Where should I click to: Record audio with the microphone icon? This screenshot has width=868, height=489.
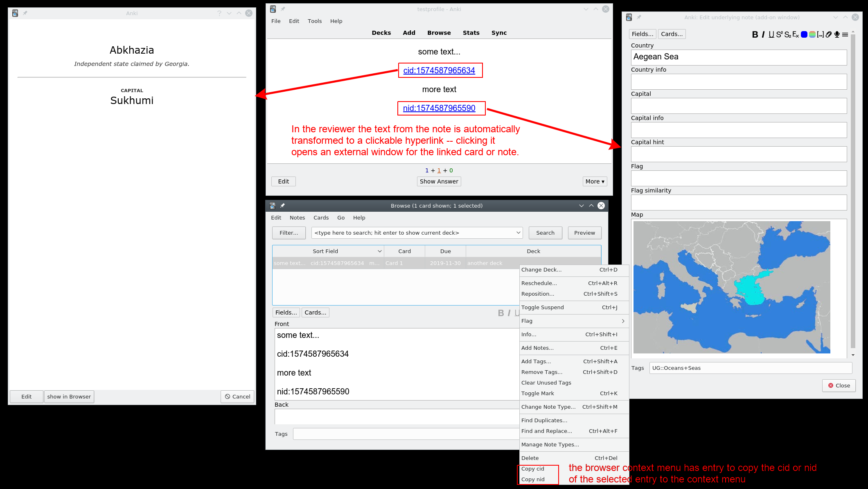click(x=837, y=34)
